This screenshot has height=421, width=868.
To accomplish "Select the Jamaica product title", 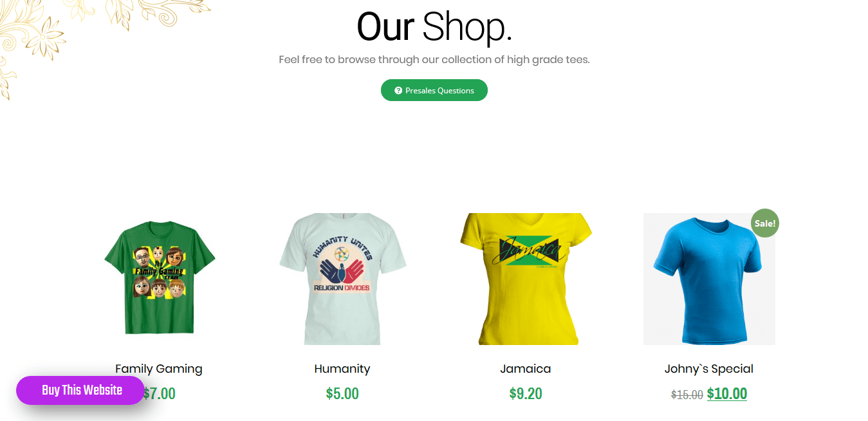I will [526, 369].
